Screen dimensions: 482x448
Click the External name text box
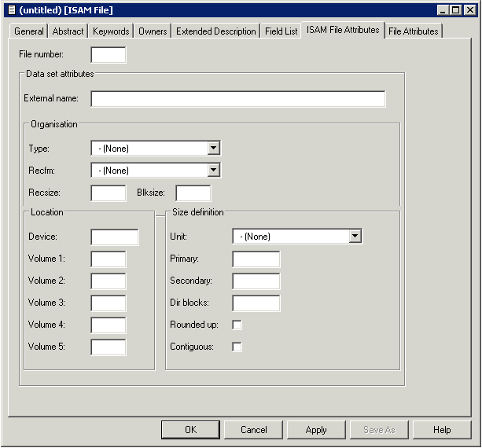238,99
